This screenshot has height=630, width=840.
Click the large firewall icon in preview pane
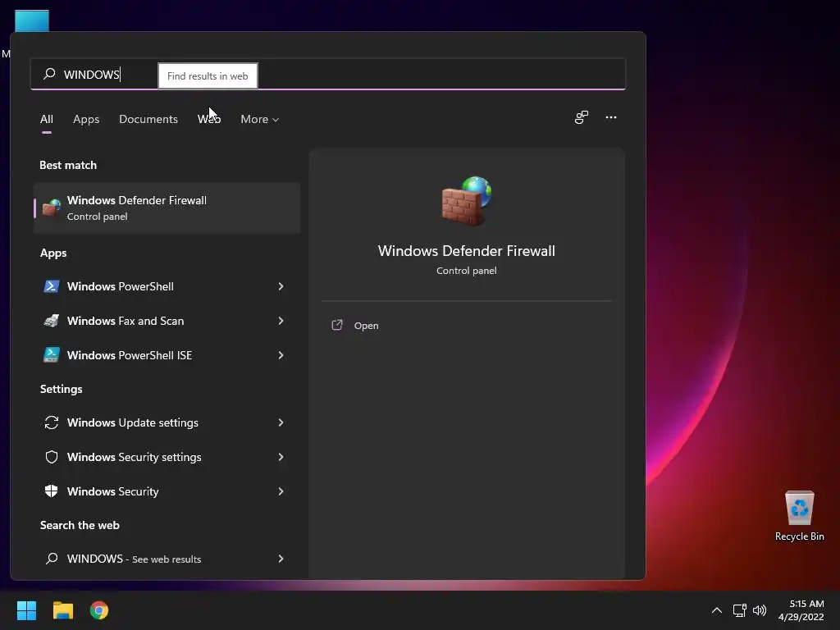[466, 202]
